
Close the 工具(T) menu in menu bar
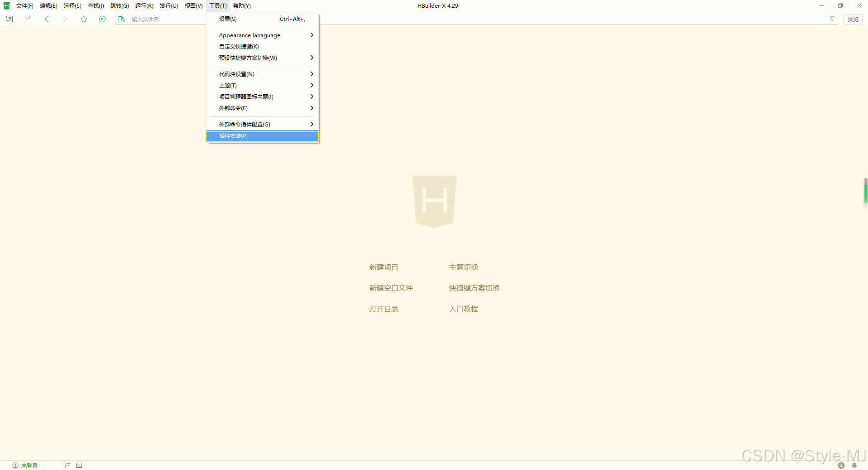tap(218, 6)
